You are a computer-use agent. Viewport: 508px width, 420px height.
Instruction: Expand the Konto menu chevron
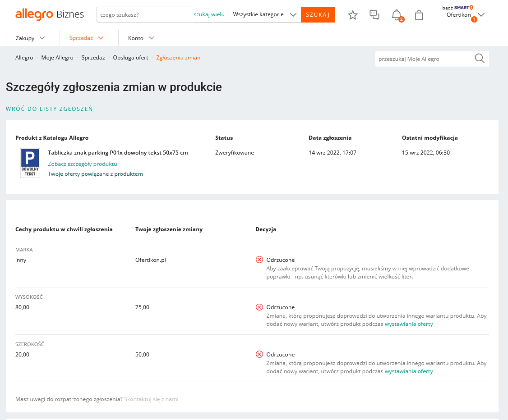(152, 38)
